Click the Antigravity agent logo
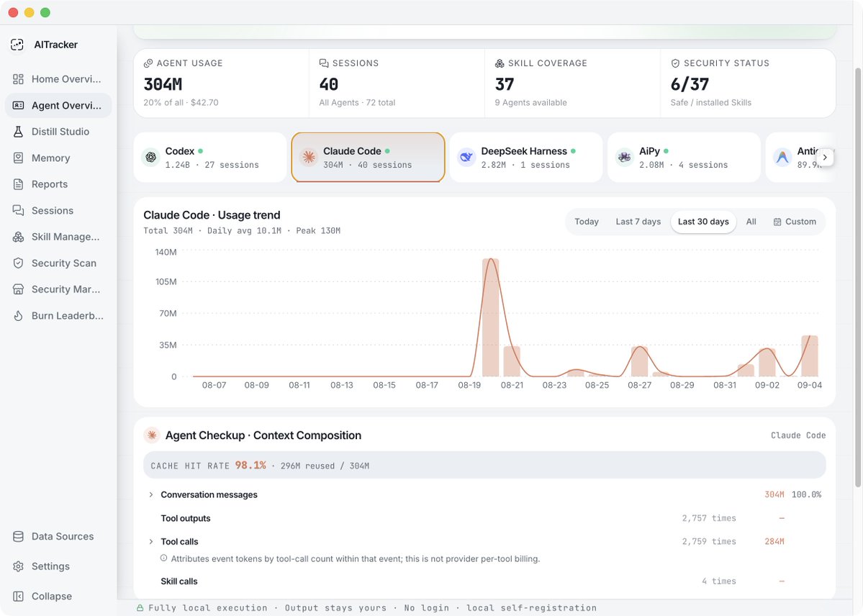Image resolution: width=863 pixels, height=616 pixels. point(782,158)
